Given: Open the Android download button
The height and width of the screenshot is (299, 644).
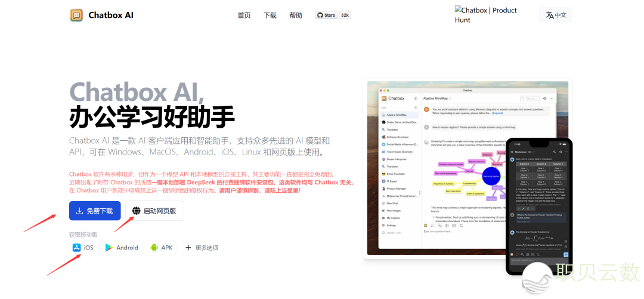Looking at the screenshot, I should click(x=122, y=248).
